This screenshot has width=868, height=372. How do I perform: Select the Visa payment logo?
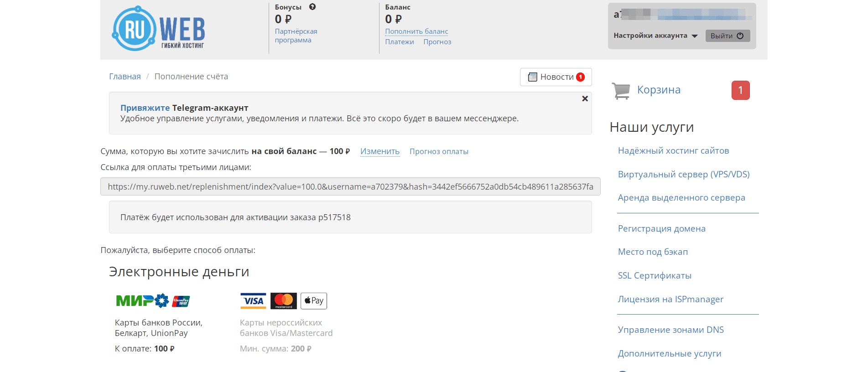point(253,301)
